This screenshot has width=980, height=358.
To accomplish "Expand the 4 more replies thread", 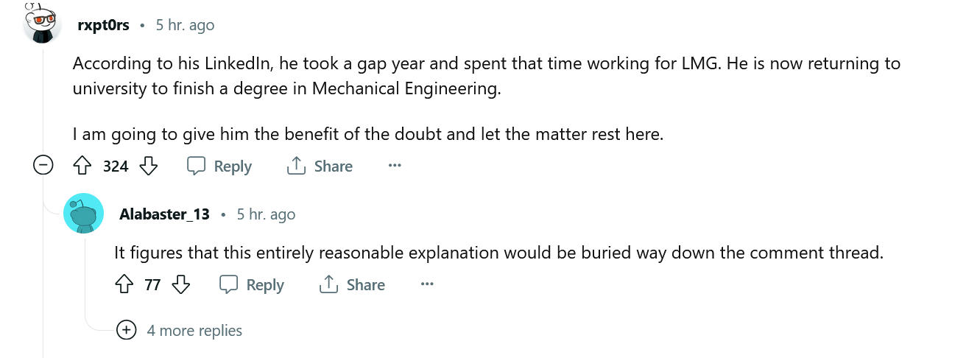I will 127,330.
